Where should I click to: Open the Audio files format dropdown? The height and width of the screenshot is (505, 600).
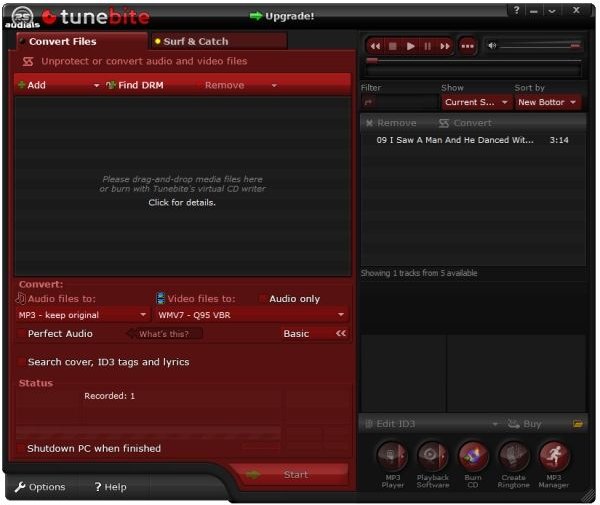point(82,315)
